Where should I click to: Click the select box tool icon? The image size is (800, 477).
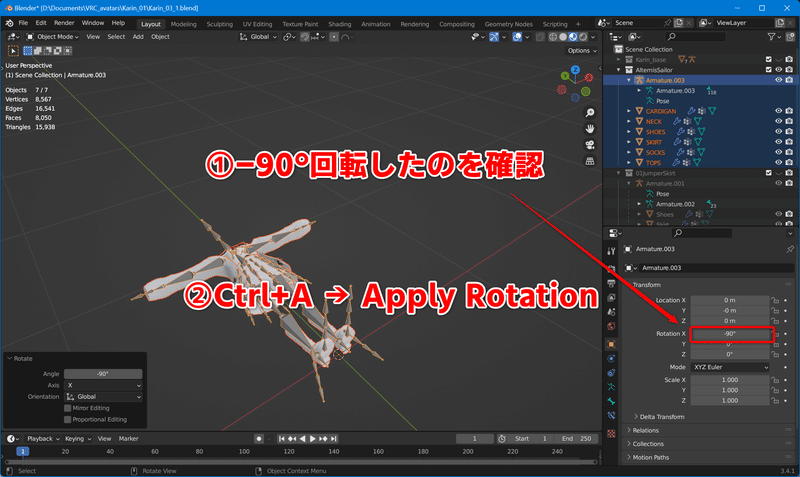(x=13, y=51)
